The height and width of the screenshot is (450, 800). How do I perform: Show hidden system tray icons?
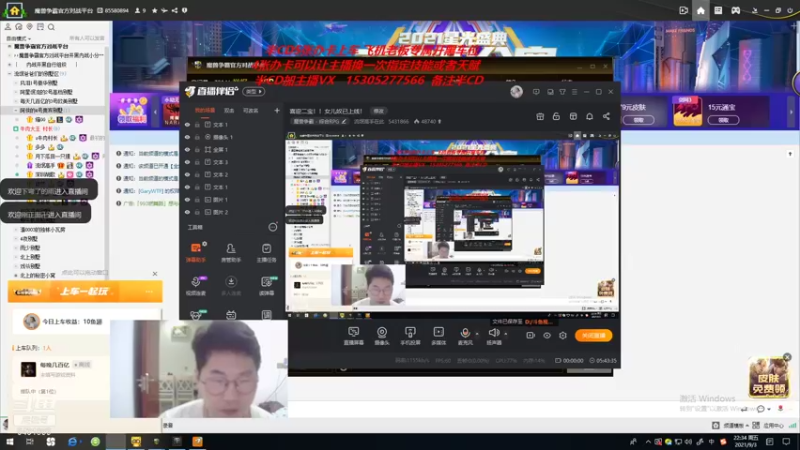[648, 442]
